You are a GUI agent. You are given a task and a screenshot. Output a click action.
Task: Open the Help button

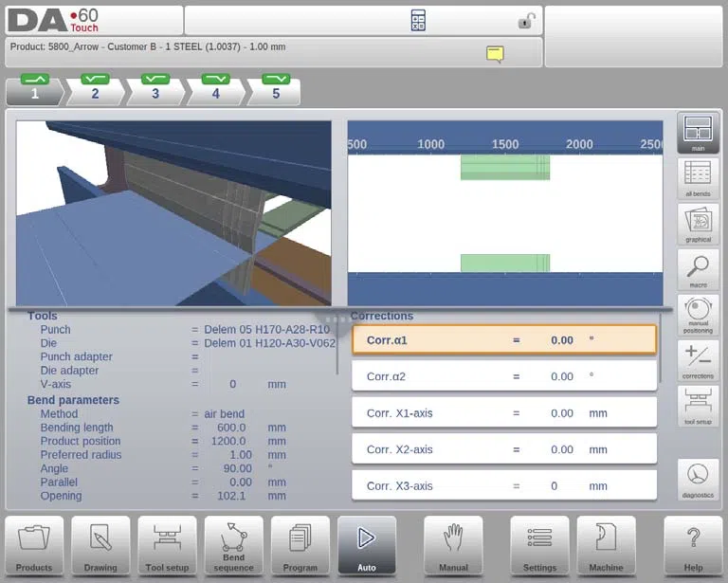point(693,546)
